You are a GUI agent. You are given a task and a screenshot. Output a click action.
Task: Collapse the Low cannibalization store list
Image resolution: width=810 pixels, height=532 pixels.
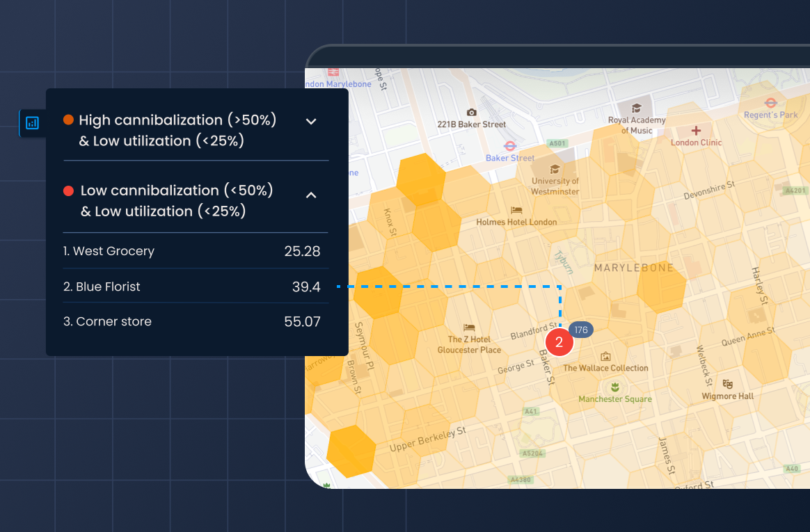coord(311,195)
